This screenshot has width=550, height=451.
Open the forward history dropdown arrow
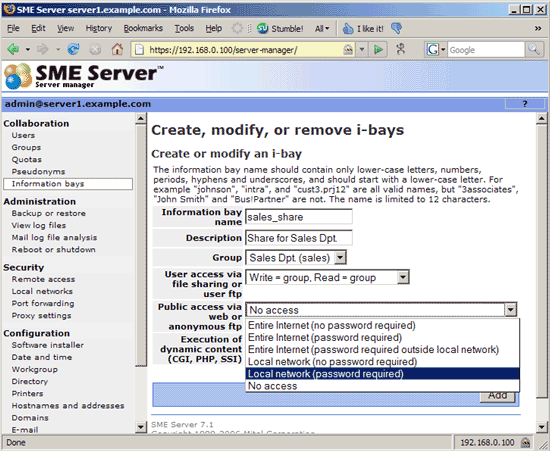[x=58, y=49]
